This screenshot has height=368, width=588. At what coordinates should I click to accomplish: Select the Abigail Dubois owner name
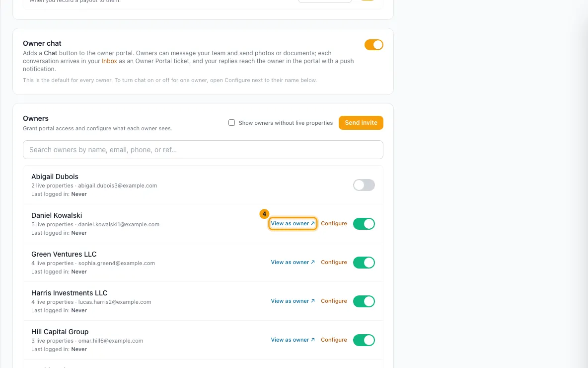55,177
